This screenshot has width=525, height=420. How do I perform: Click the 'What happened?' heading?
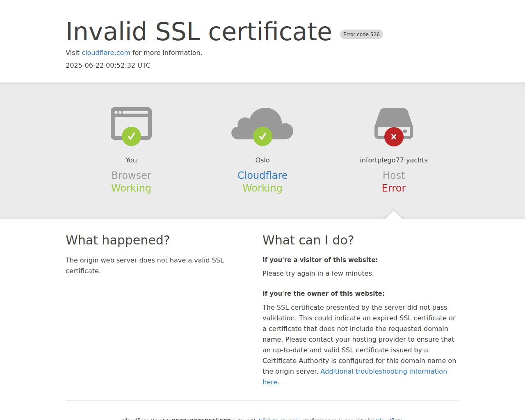118,240
